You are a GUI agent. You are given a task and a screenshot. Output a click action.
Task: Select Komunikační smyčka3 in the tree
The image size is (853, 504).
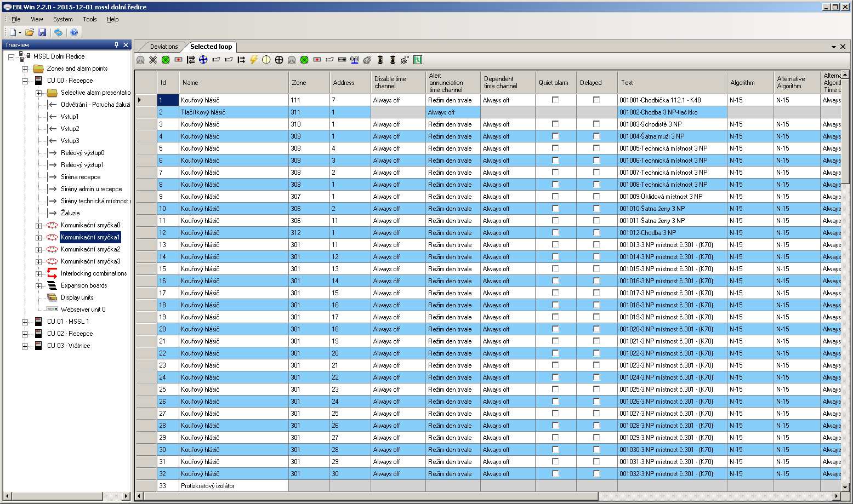pos(90,261)
